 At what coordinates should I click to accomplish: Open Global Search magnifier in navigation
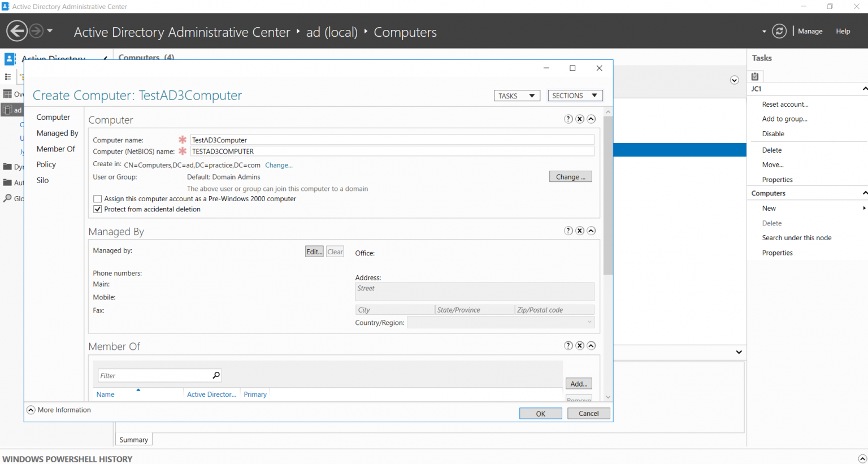coord(7,198)
